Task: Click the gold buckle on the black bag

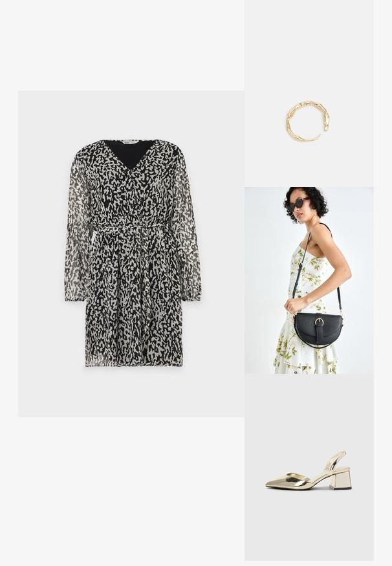Action: click(x=319, y=321)
